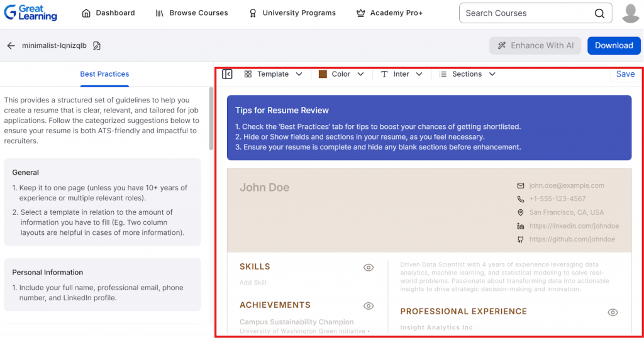Click the LinkedIn icon in resume header

[x=520, y=226]
